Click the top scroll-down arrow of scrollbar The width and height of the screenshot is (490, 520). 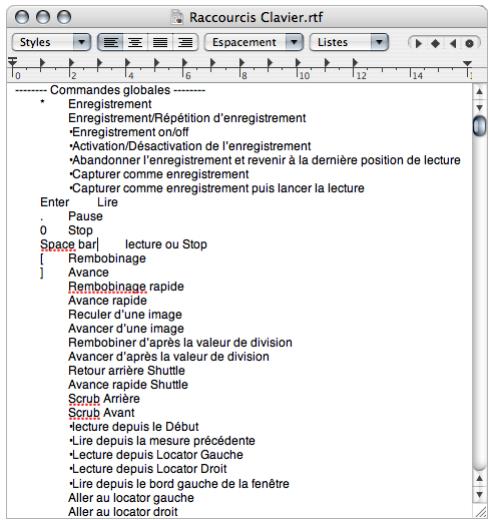479,107
